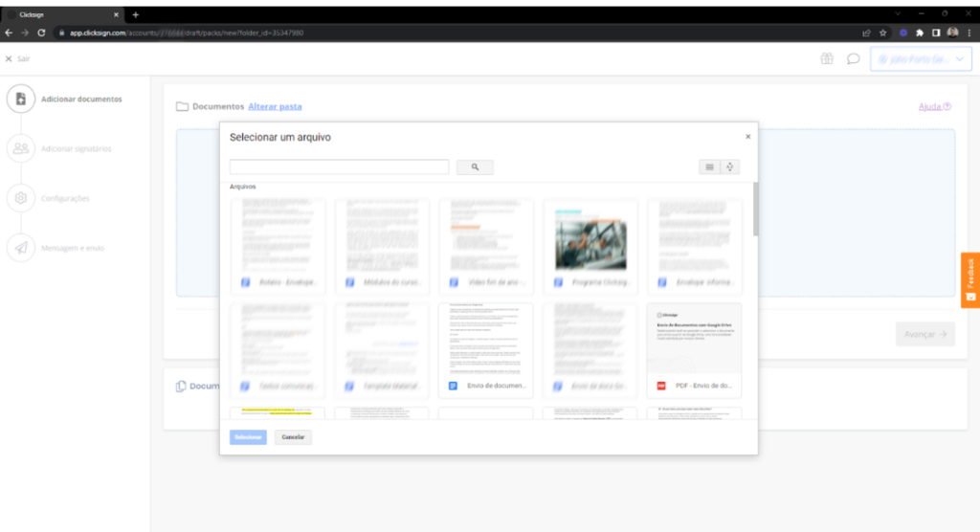This screenshot has width=980, height=532.
Task: Open a new browser tab with plus
Action: (136, 14)
